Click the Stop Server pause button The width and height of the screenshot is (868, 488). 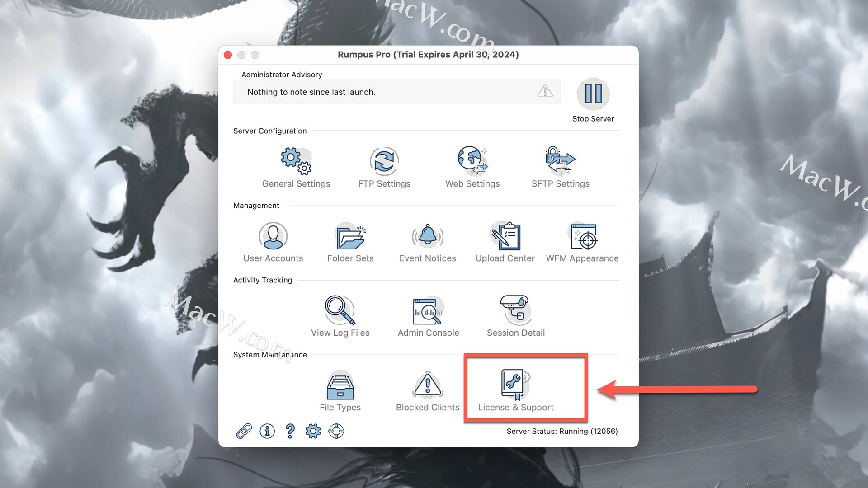593,94
